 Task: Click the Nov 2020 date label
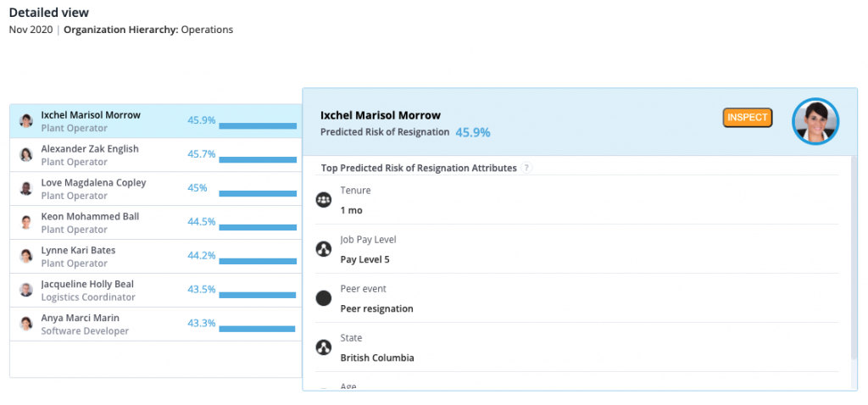[31, 30]
